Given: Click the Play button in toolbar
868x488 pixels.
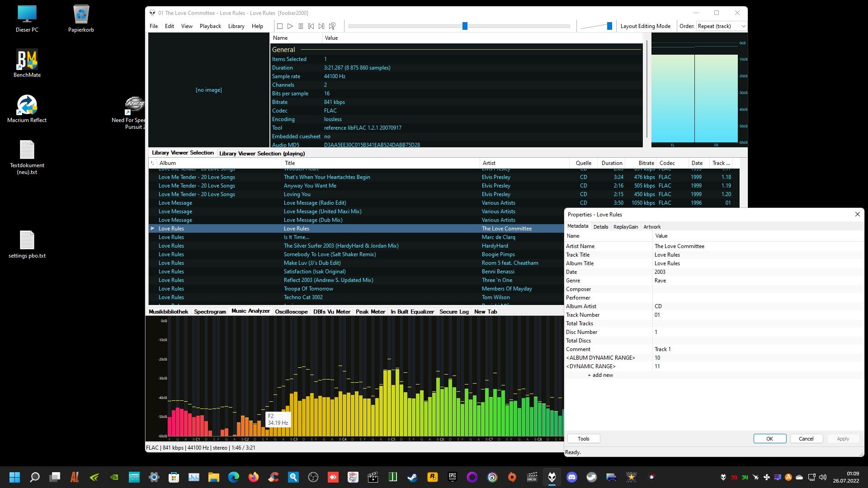Looking at the screenshot, I should (290, 26).
